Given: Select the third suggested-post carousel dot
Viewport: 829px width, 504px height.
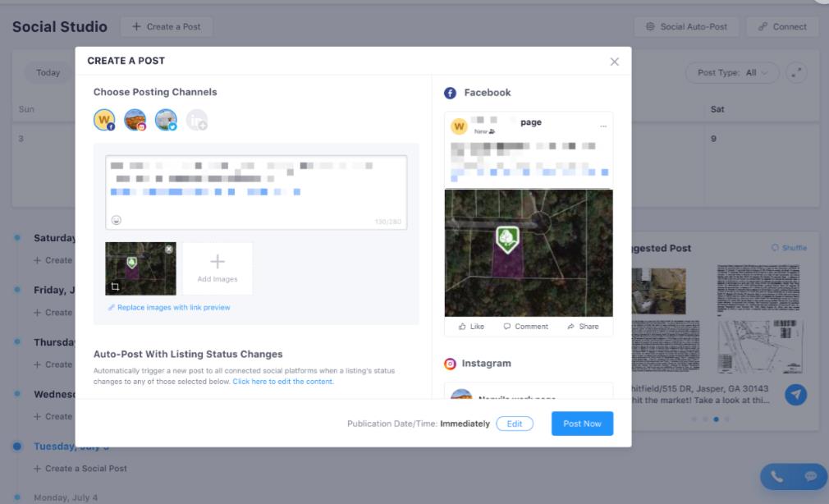Looking at the screenshot, I should coord(716,419).
